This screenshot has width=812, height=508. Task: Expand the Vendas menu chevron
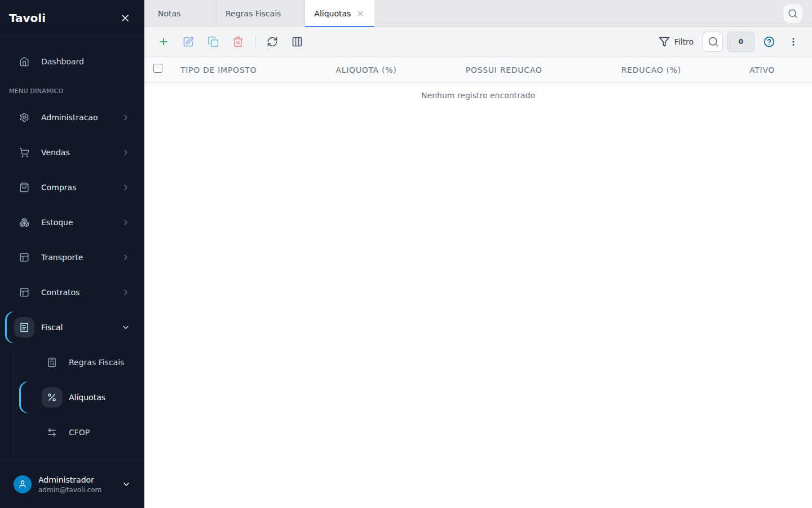tap(126, 152)
